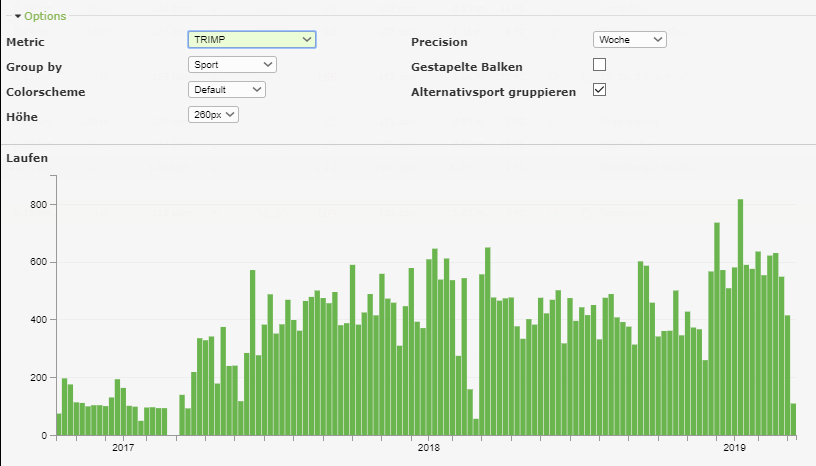Image resolution: width=816 pixels, height=466 pixels.
Task: Click the 2019 x-axis label
Action: 734,448
